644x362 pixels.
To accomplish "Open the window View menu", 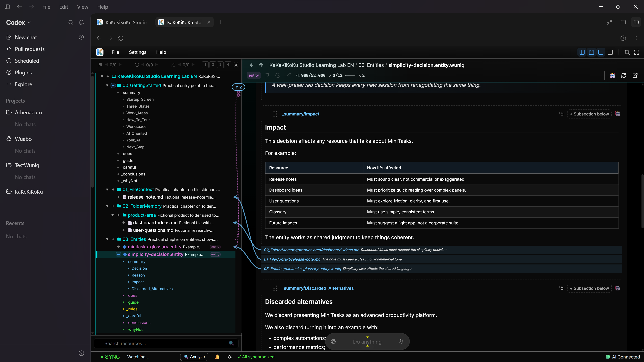I will (x=83, y=7).
